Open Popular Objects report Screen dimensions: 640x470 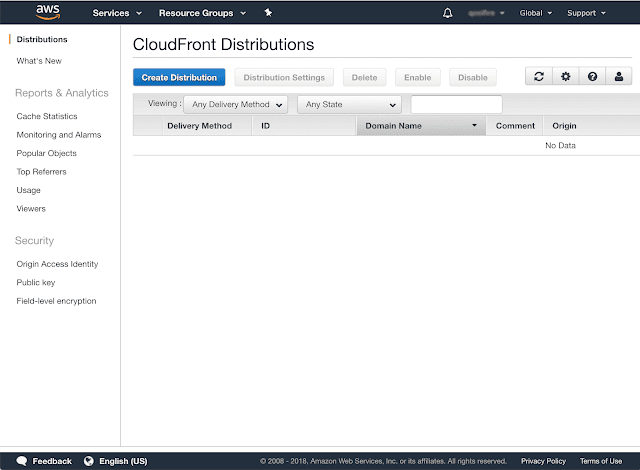(47, 153)
